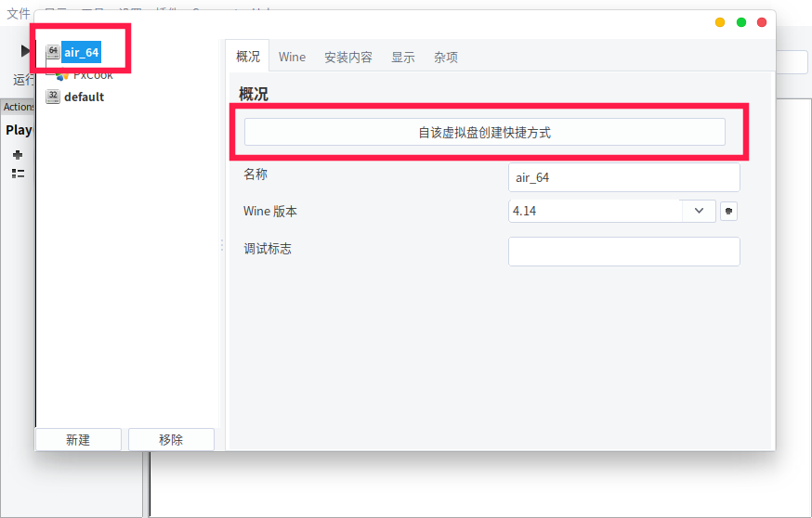Click the plus icon in Actions panel
The height and width of the screenshot is (518, 812).
click(x=18, y=155)
